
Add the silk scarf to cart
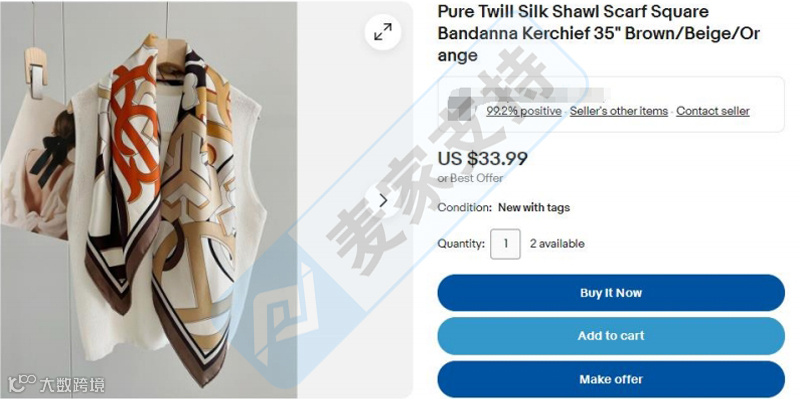point(611,336)
